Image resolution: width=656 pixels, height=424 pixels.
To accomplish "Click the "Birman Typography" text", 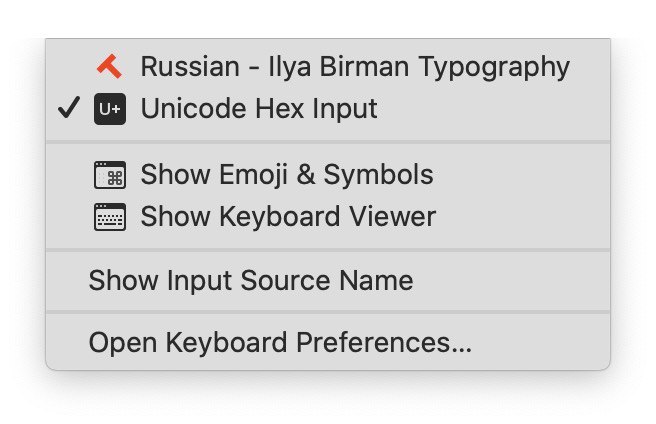I will [445, 67].
